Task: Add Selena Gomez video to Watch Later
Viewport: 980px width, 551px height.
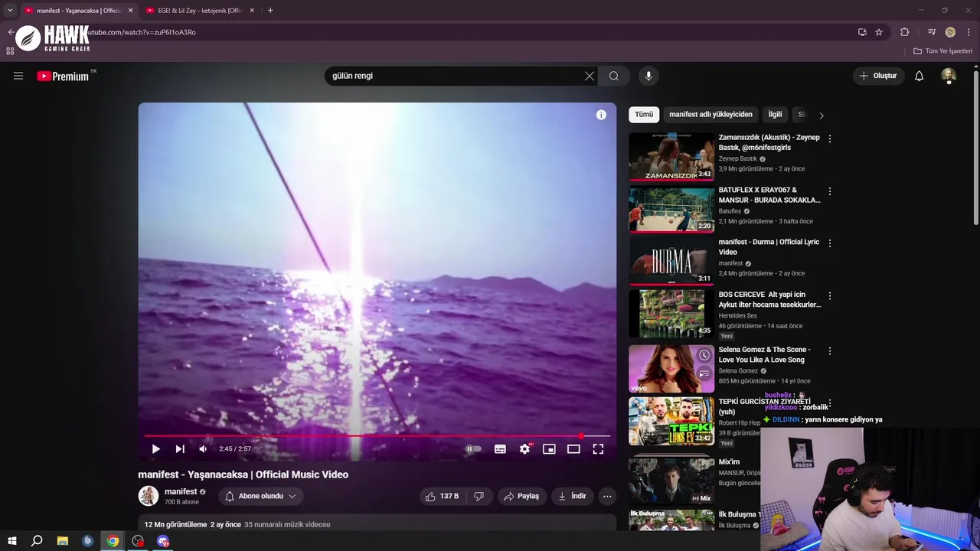Action: [704, 355]
